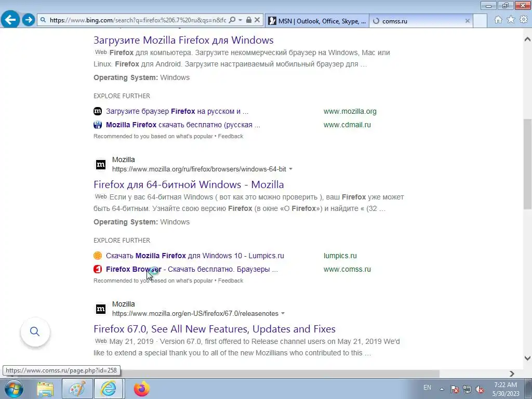
Task: Click the vertical scrollbar thumb
Action: 527,164
